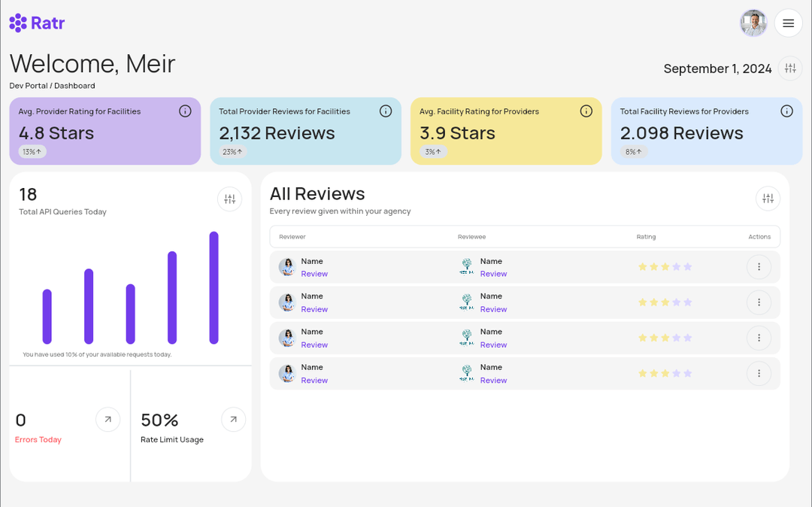This screenshot has width=812, height=507.
Task: Click info icon on Total Facility Reviews card
Action: (787, 111)
